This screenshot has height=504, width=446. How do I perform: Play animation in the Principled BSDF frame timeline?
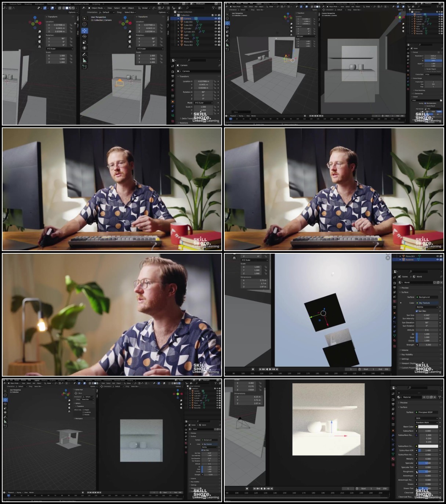pyautogui.click(x=265, y=489)
